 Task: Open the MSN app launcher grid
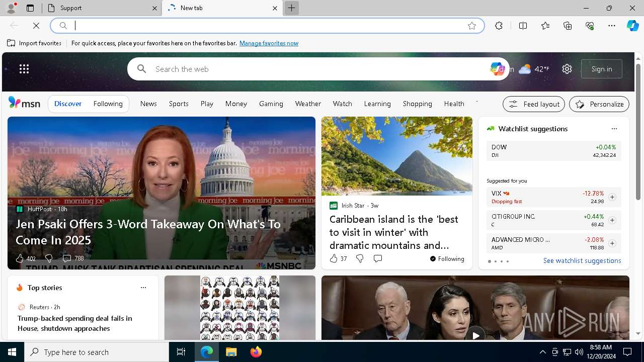pos(24,69)
